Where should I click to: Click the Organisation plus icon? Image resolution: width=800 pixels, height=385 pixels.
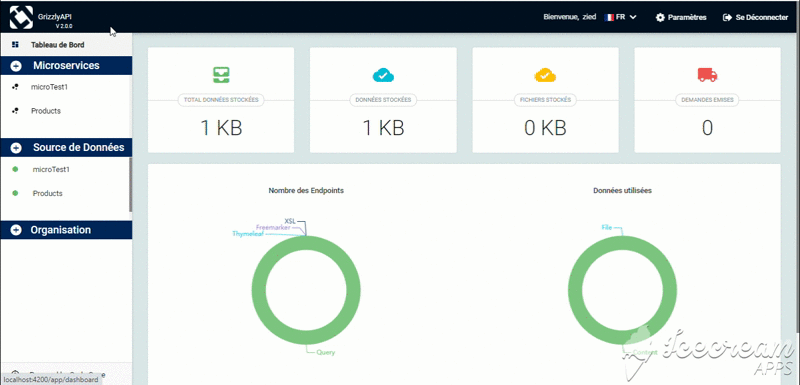coord(16,230)
